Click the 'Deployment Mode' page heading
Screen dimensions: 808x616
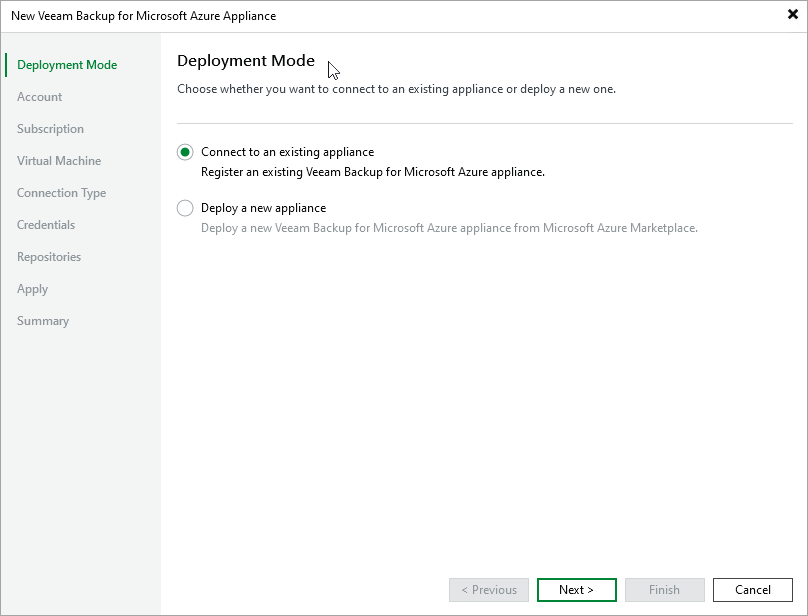click(x=246, y=61)
